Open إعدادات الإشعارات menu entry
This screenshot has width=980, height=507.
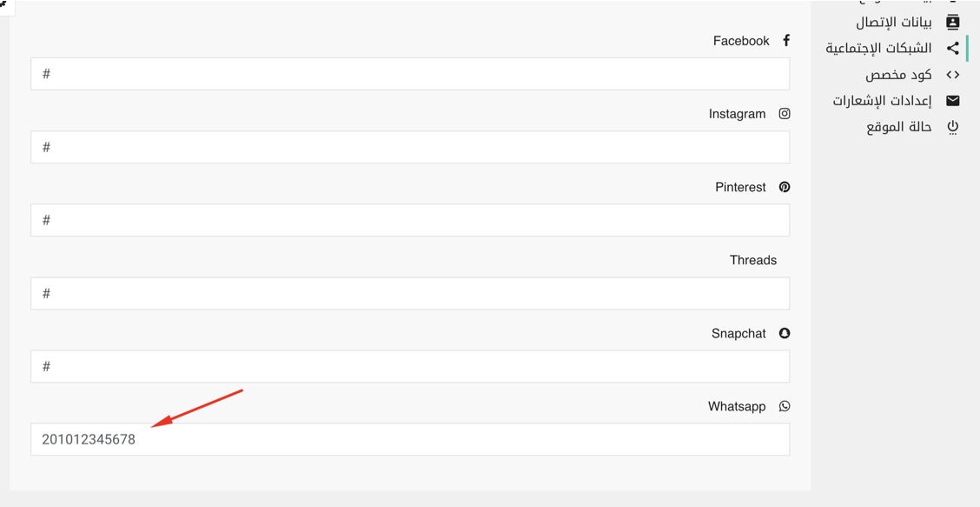pyautogui.click(x=882, y=101)
